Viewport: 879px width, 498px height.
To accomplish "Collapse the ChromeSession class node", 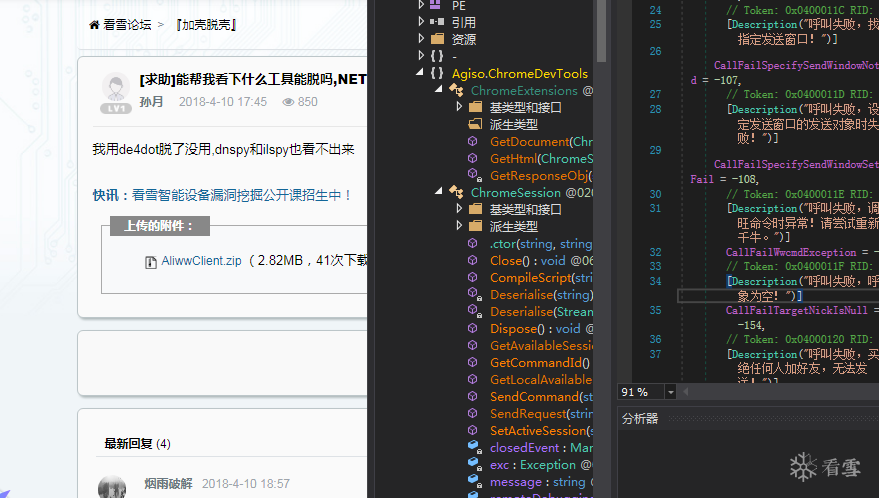I will pos(439,191).
